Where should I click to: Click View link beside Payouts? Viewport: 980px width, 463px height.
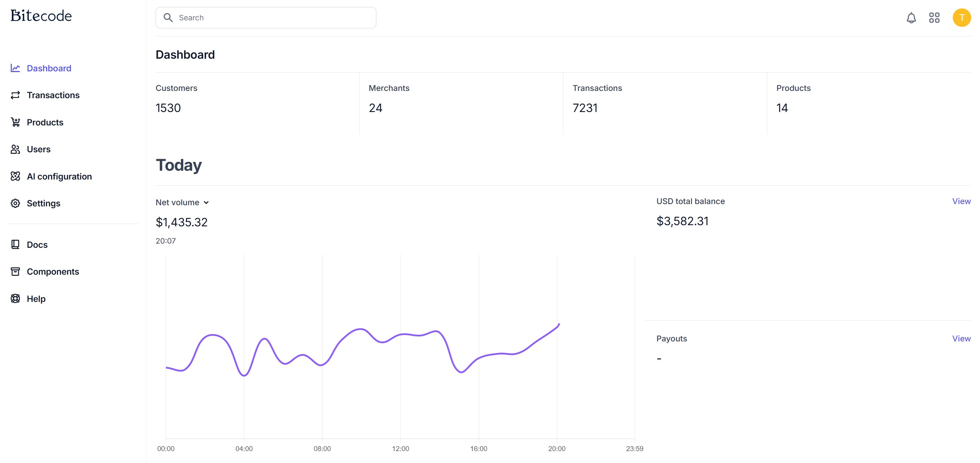coord(961,339)
